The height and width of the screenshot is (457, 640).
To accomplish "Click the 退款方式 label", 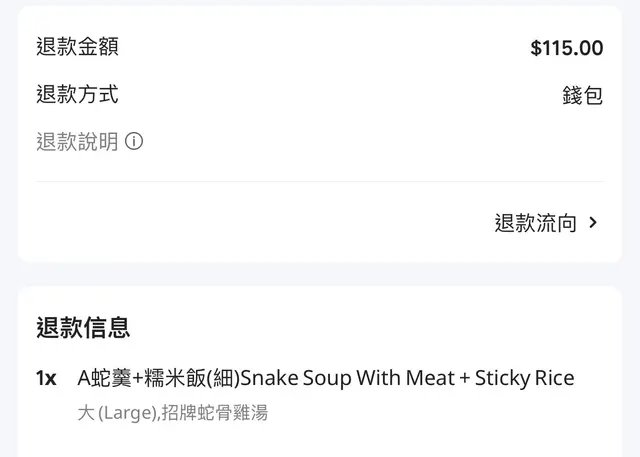I will (77, 95).
